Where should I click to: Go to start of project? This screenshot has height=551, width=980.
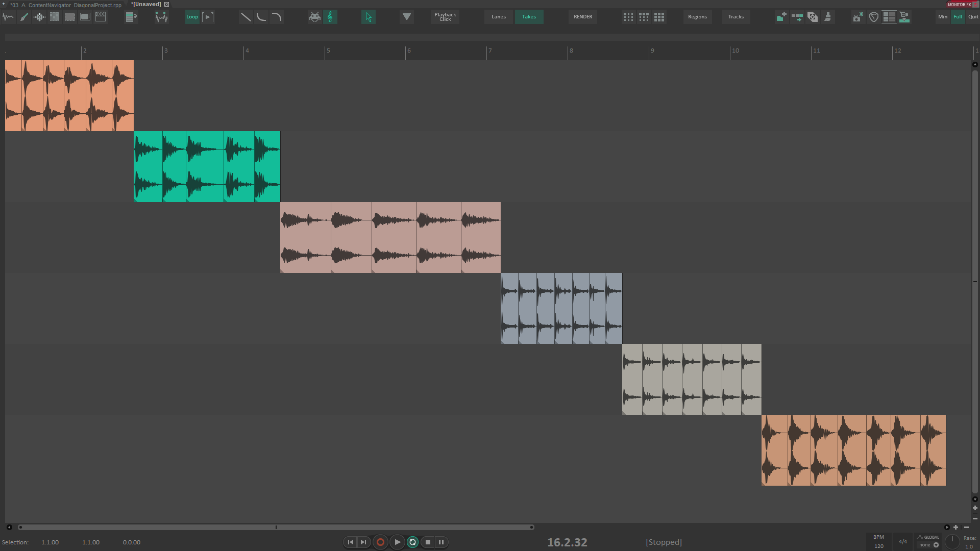[351, 542]
